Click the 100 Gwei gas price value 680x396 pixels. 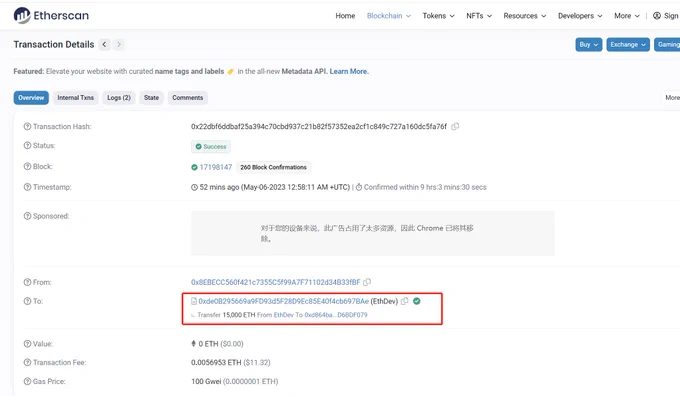206,381
